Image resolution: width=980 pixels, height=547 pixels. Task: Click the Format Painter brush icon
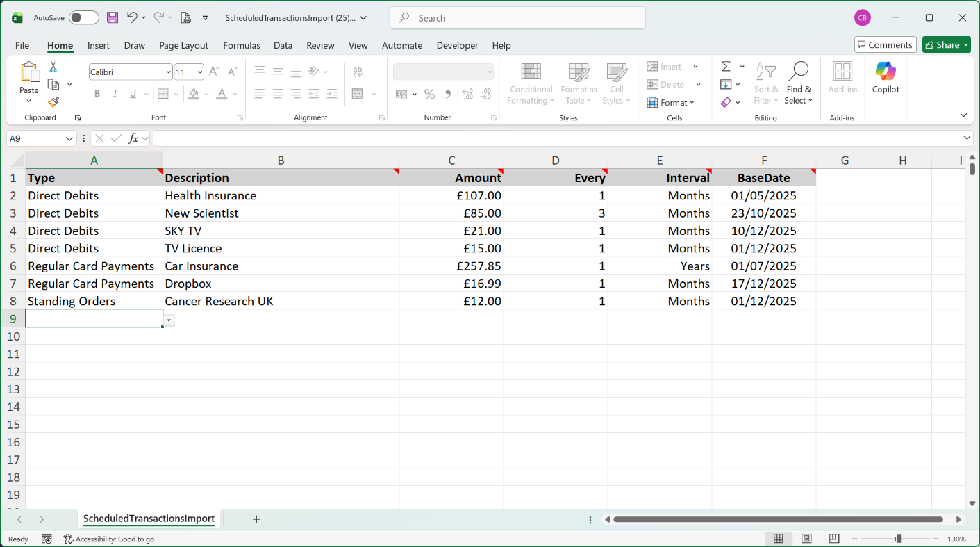[53, 102]
